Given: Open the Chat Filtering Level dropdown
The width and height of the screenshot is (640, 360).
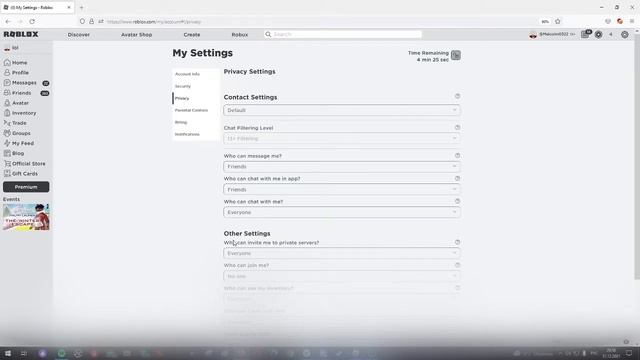Looking at the screenshot, I should tap(342, 138).
